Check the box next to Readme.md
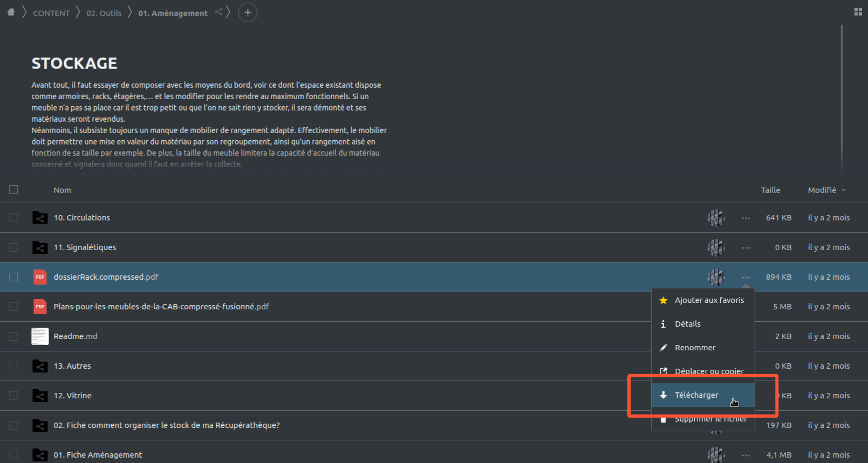Image resolution: width=868 pixels, height=463 pixels. click(x=14, y=336)
